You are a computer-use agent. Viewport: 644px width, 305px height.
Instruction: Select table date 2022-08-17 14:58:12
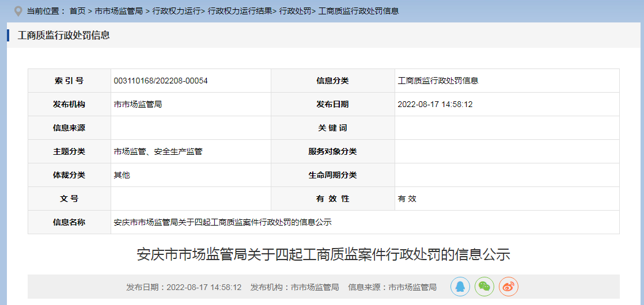pyautogui.click(x=435, y=104)
